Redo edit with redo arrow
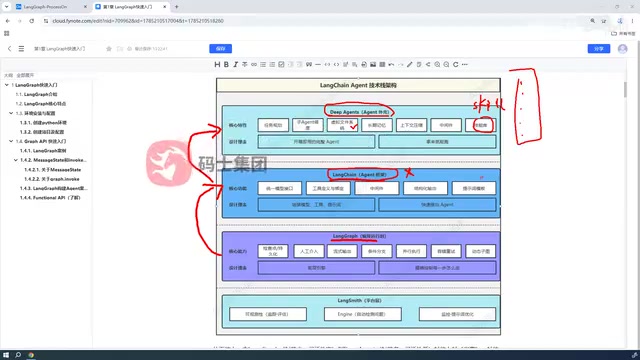The image size is (640, 360). [400, 64]
